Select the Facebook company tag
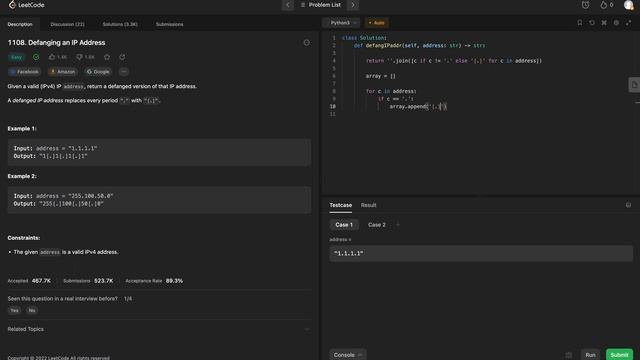The image size is (640, 360). coord(25,72)
